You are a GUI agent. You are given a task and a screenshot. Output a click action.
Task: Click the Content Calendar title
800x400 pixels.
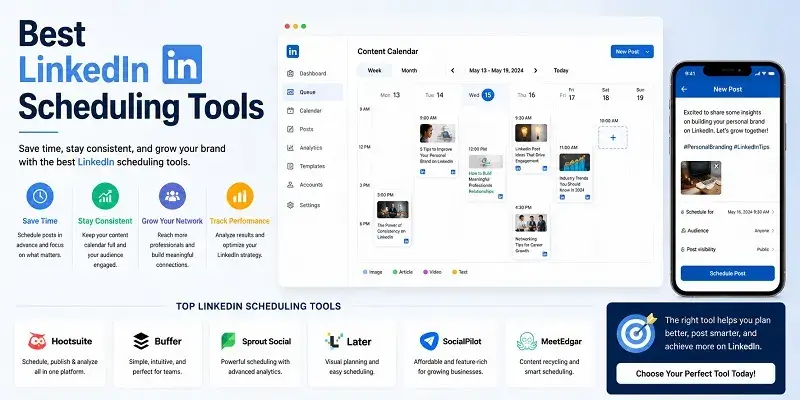[388, 52]
